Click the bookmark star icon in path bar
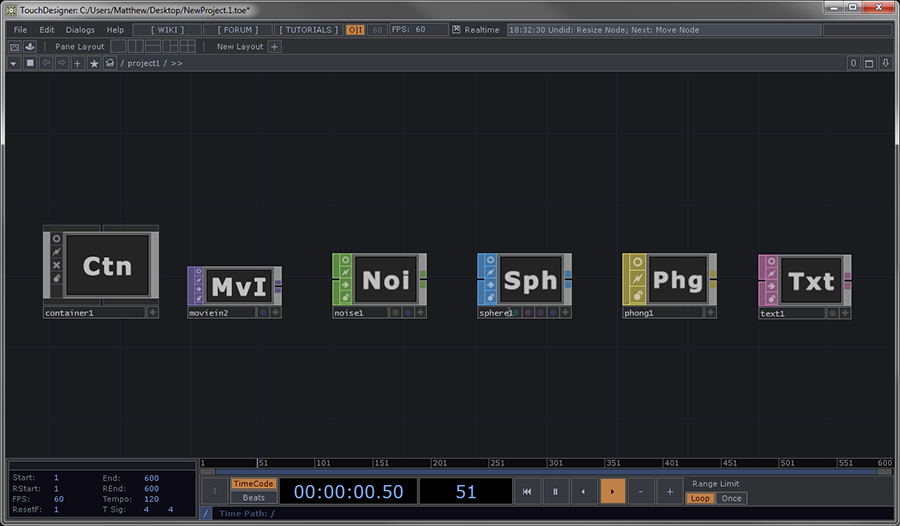Image resolution: width=900 pixels, height=526 pixels. 94,63
